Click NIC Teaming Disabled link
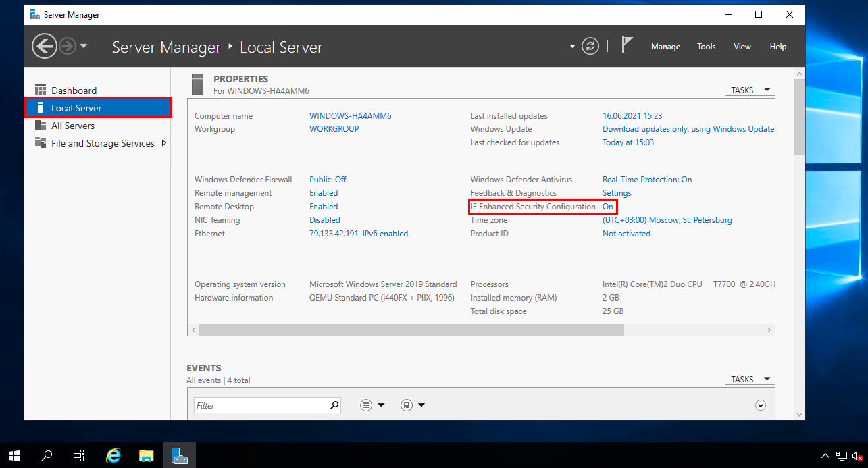 pyautogui.click(x=325, y=220)
